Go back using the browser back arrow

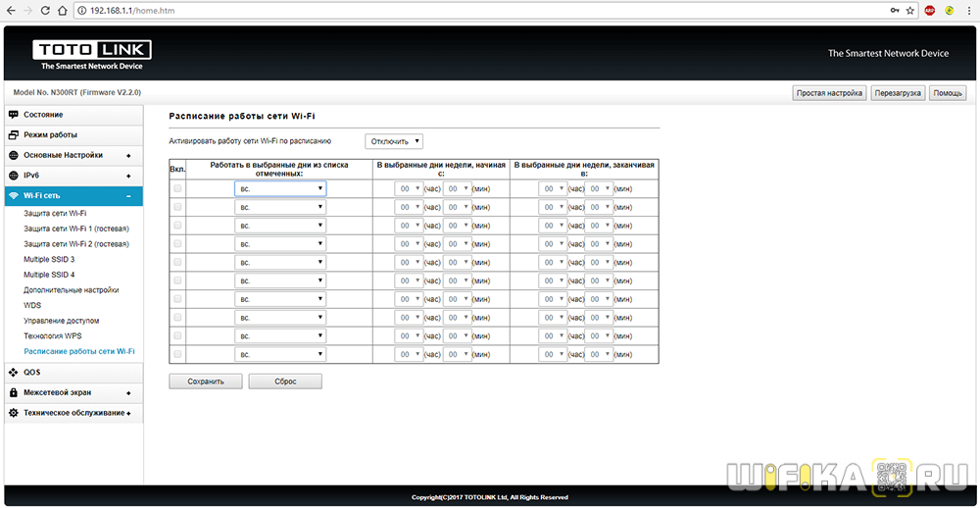point(9,10)
